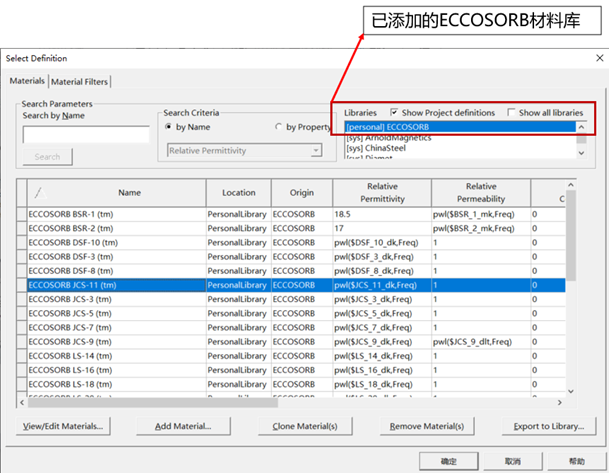The height and width of the screenshot is (473, 609).
Task: Click the Search button
Action: [x=47, y=157]
